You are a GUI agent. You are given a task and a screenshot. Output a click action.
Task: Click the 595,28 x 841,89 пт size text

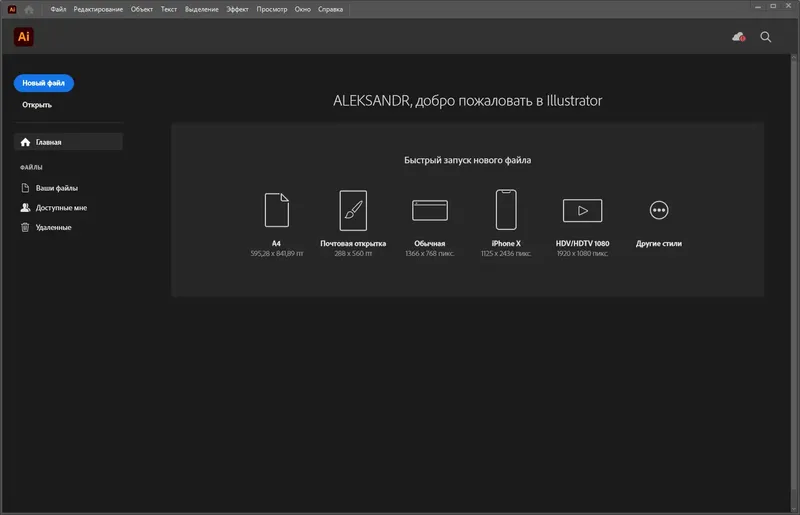(x=277, y=254)
